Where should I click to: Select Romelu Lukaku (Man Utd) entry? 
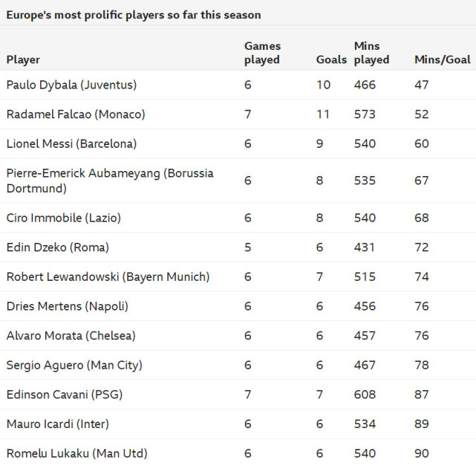pos(76,453)
